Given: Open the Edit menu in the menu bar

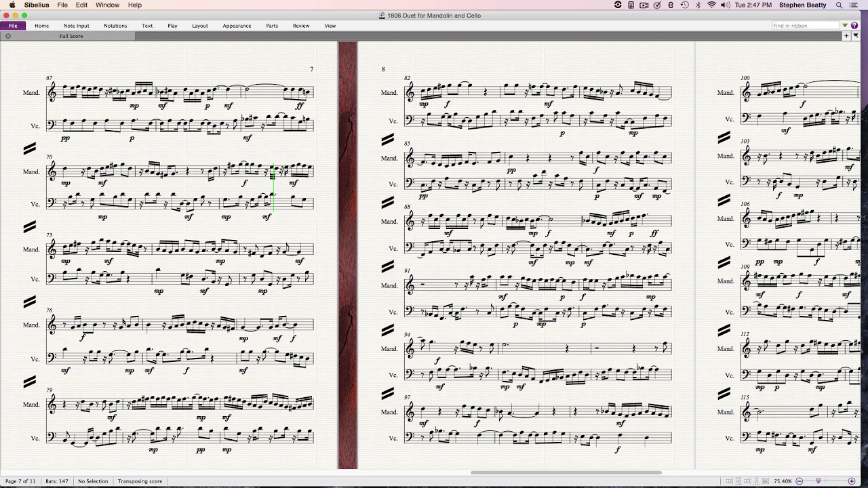Looking at the screenshot, I should 81,5.
